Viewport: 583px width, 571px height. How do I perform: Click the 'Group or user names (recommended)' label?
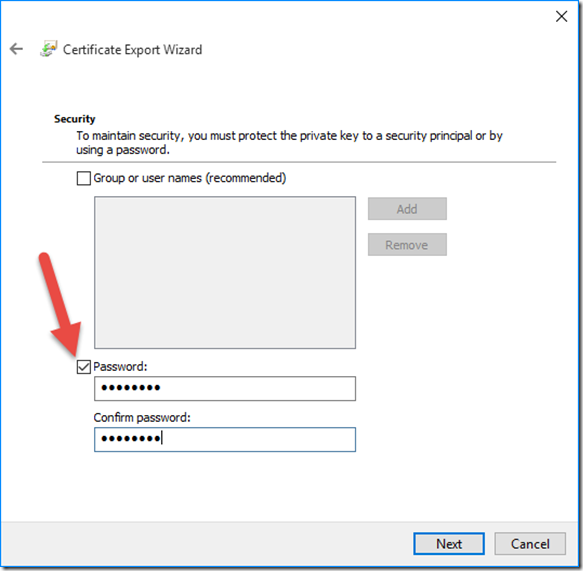tap(190, 178)
